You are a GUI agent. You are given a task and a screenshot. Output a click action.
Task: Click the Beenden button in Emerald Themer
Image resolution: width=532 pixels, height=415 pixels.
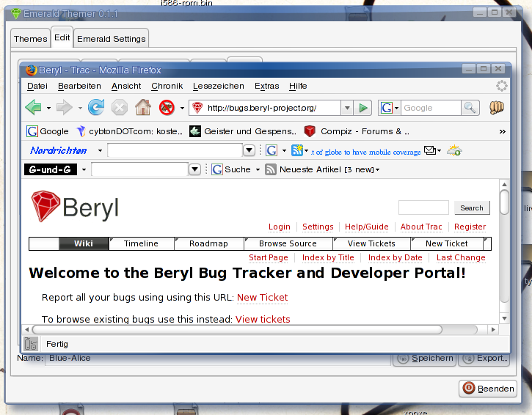pos(488,388)
